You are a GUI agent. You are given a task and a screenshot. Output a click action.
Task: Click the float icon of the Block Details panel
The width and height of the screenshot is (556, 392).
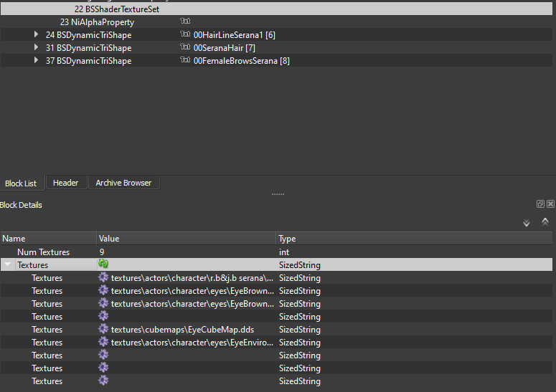[540, 204]
